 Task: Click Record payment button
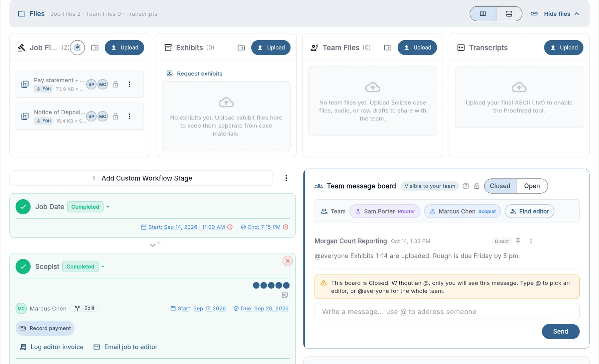[45, 328]
